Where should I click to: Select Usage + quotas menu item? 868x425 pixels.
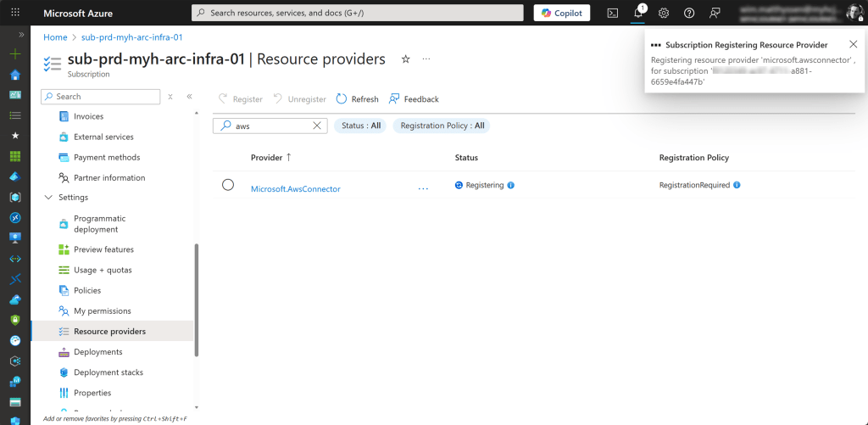(103, 270)
